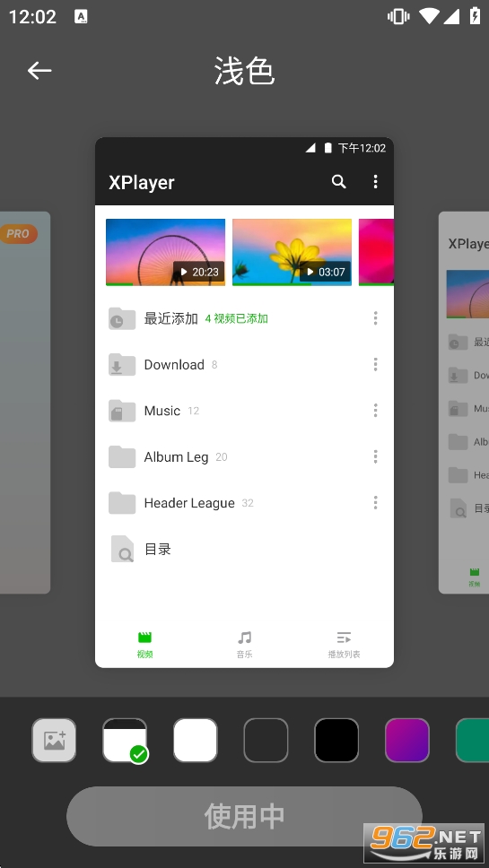Open more options for Download row

[375, 364]
